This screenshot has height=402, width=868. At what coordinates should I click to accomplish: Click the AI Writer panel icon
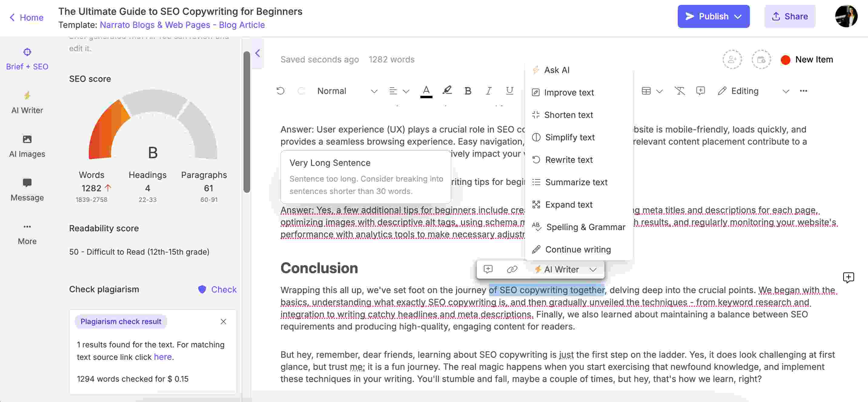27,102
